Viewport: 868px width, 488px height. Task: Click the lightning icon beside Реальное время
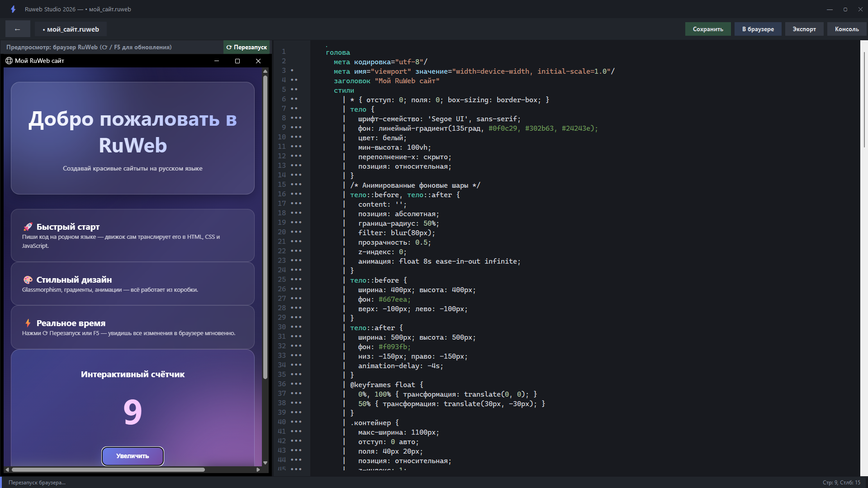coord(28,323)
